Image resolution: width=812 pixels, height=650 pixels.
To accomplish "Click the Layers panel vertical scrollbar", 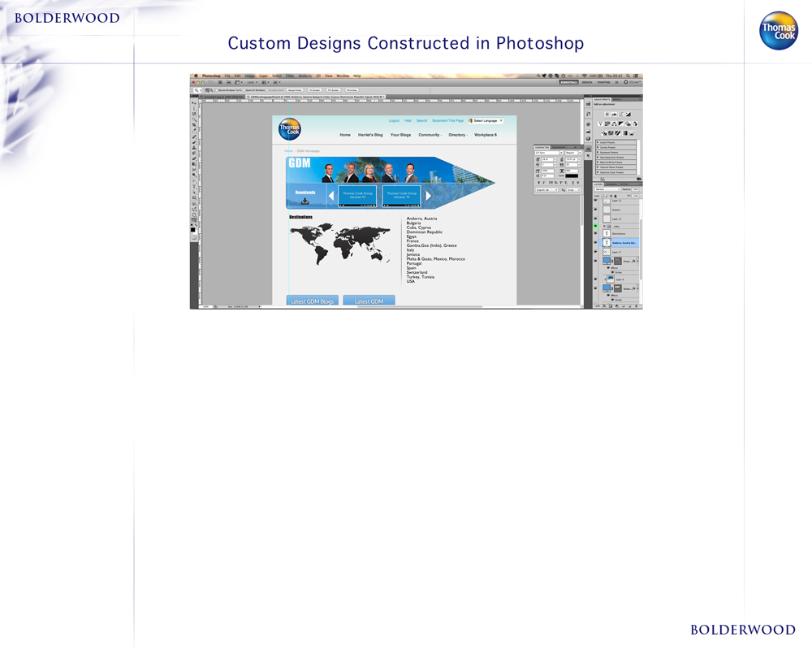I will pos(641,249).
